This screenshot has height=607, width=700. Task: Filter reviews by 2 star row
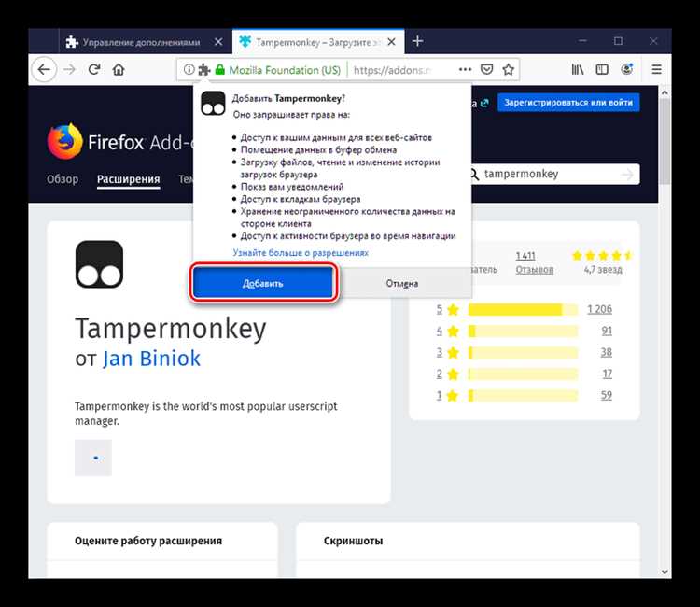coord(525,374)
